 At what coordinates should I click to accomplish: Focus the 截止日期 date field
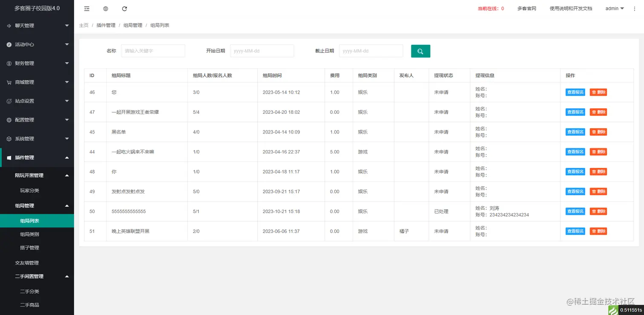point(371,51)
